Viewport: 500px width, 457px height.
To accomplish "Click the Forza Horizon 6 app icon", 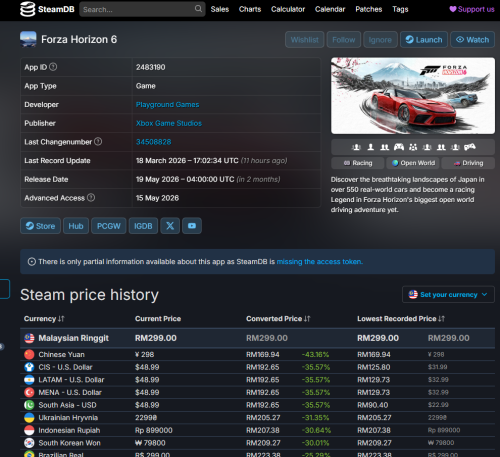I will (28, 39).
